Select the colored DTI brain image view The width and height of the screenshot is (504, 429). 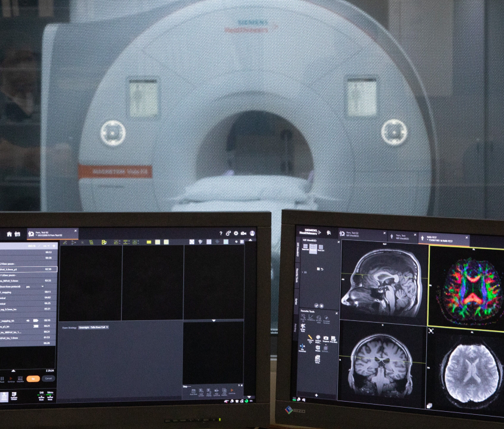[x=466, y=288]
